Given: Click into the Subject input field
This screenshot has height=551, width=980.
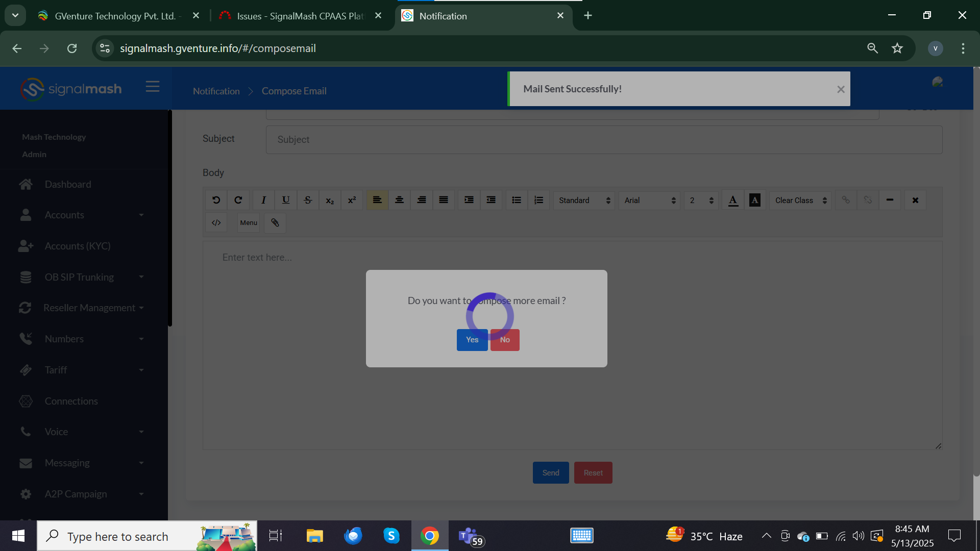Looking at the screenshot, I should [x=604, y=140].
